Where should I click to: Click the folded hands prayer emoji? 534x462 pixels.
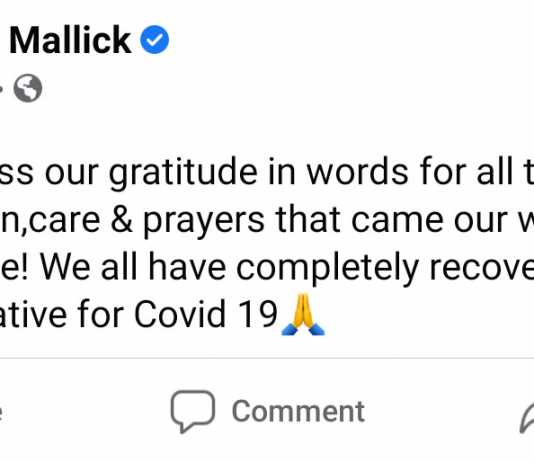pos(303,314)
